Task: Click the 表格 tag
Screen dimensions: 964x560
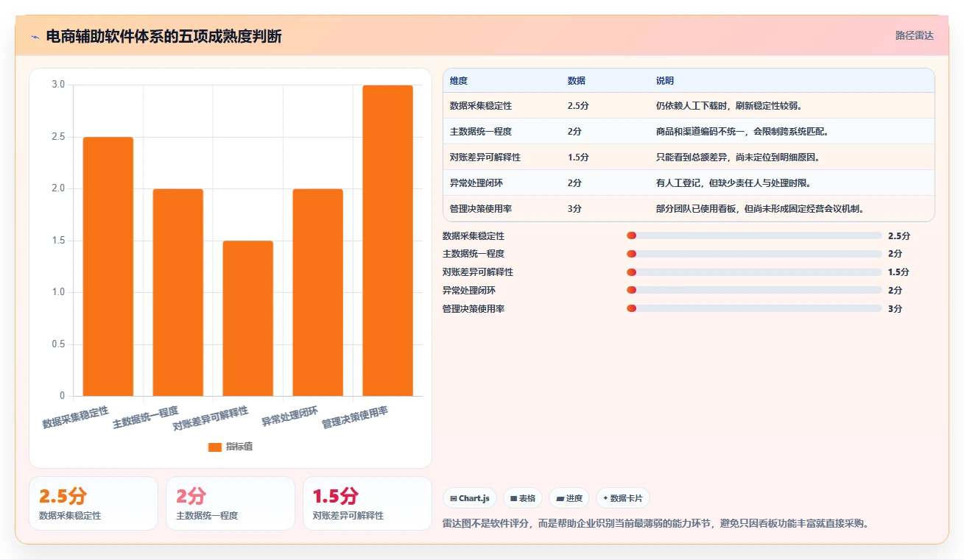Action: point(523,498)
